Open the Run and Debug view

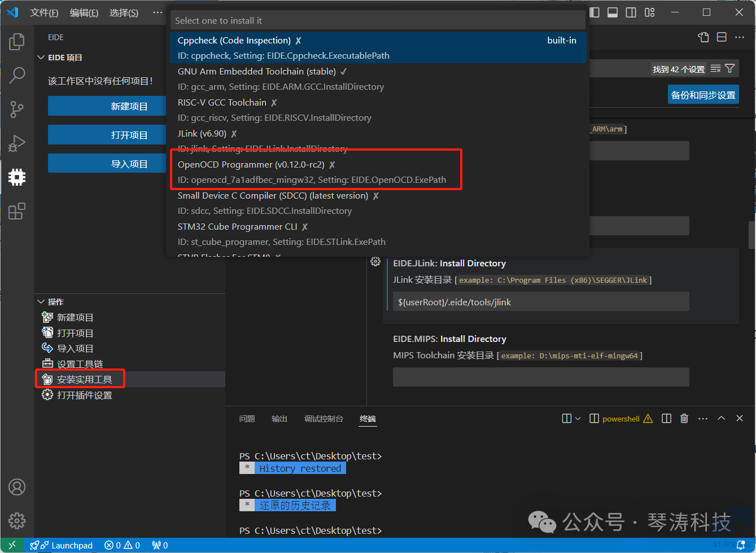point(17,143)
